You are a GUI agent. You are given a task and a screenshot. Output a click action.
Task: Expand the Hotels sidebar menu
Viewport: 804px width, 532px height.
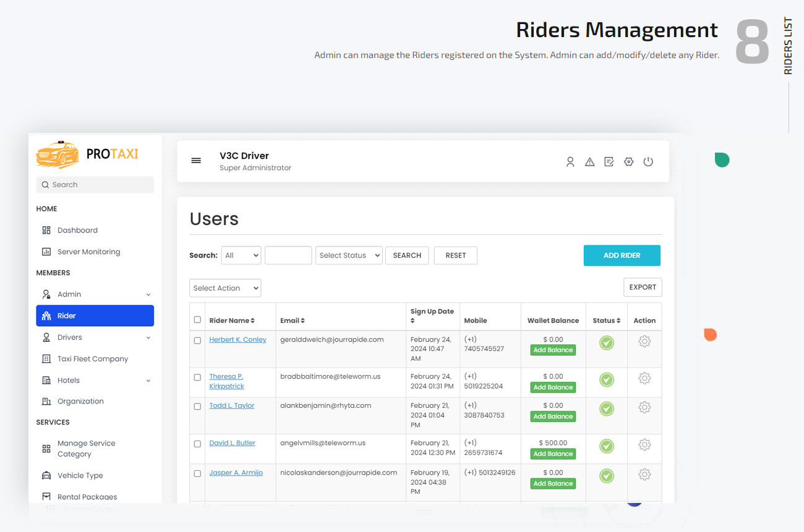(x=68, y=380)
